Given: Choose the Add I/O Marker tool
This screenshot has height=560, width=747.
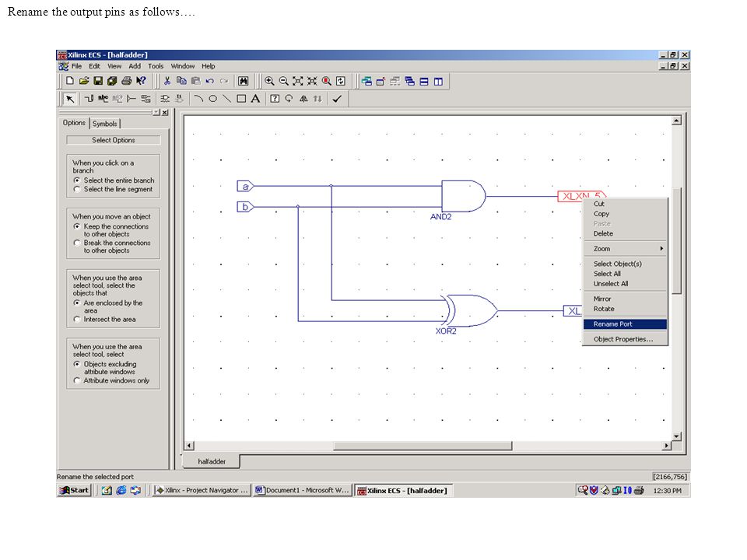Looking at the screenshot, I should (x=146, y=99).
